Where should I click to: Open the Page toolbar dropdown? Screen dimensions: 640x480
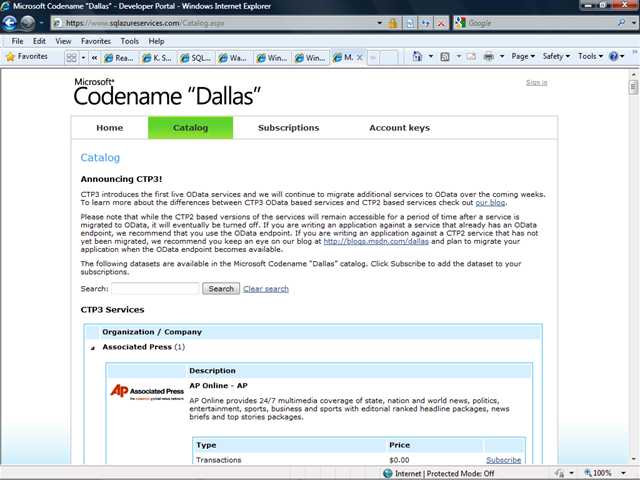coord(523,56)
